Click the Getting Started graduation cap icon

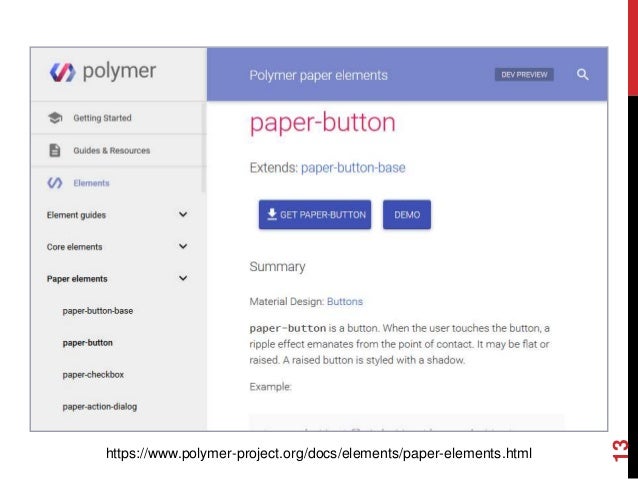point(55,118)
